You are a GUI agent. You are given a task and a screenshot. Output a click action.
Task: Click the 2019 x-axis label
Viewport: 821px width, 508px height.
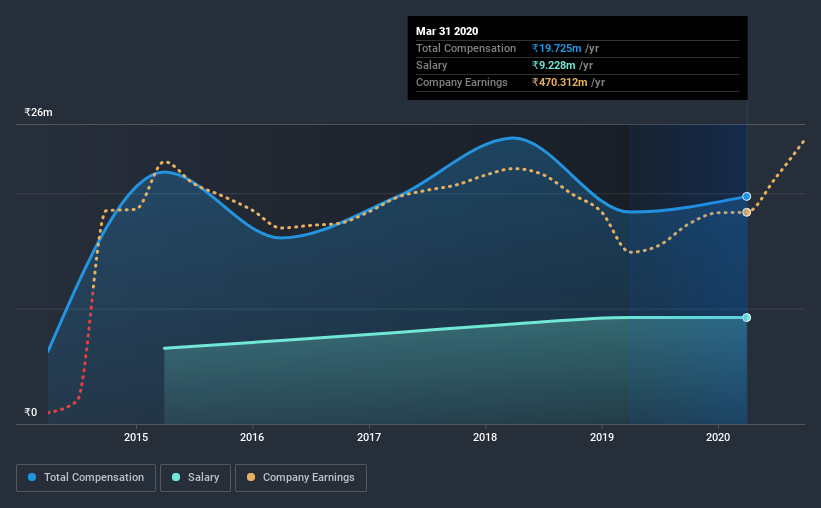pos(602,437)
